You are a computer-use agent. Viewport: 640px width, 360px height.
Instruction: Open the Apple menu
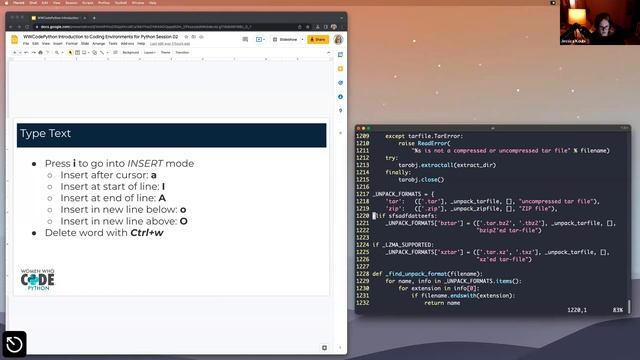point(6,2)
